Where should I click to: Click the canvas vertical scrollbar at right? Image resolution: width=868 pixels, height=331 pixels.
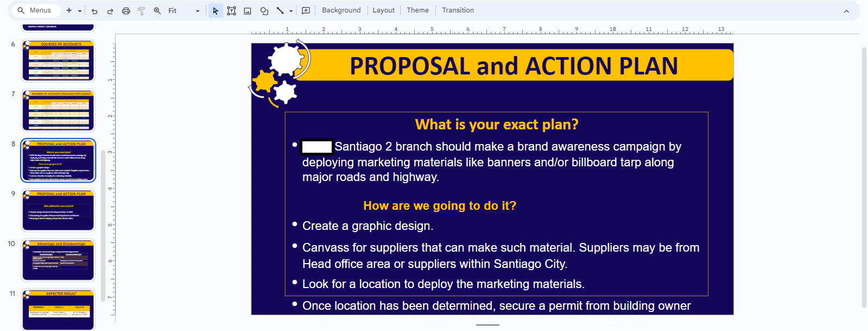tap(864, 177)
